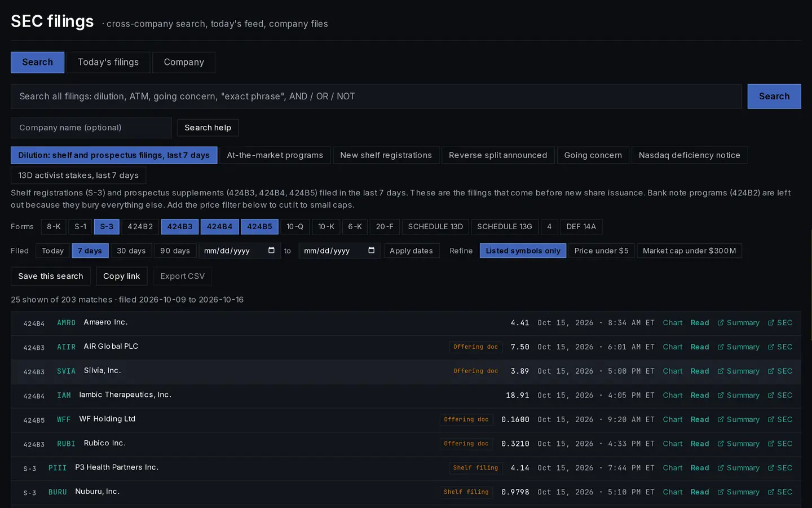Click Apply dates
This screenshot has height=508, width=812.
coord(411,251)
